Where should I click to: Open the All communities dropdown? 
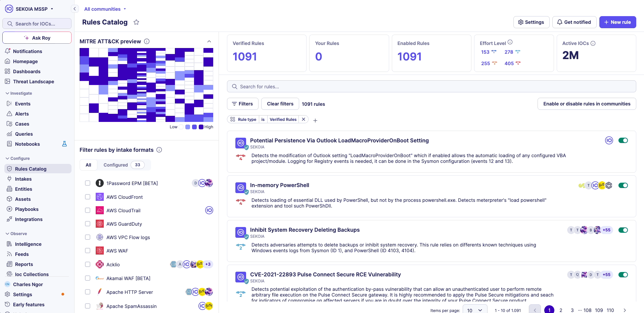[x=105, y=9]
